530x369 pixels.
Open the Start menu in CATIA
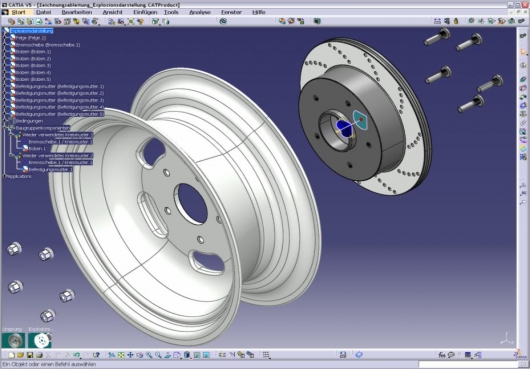coord(18,12)
